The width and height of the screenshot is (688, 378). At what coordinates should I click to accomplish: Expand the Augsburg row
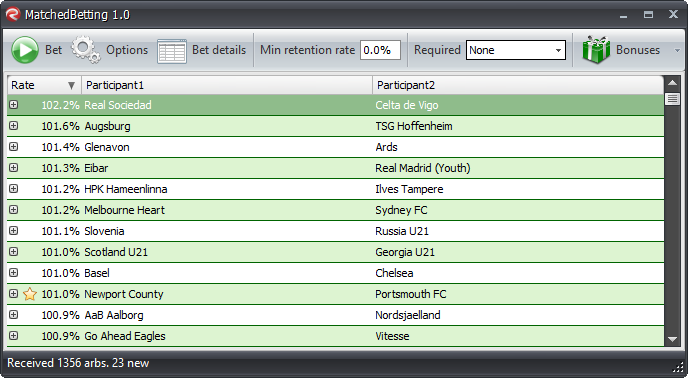[x=14, y=126]
